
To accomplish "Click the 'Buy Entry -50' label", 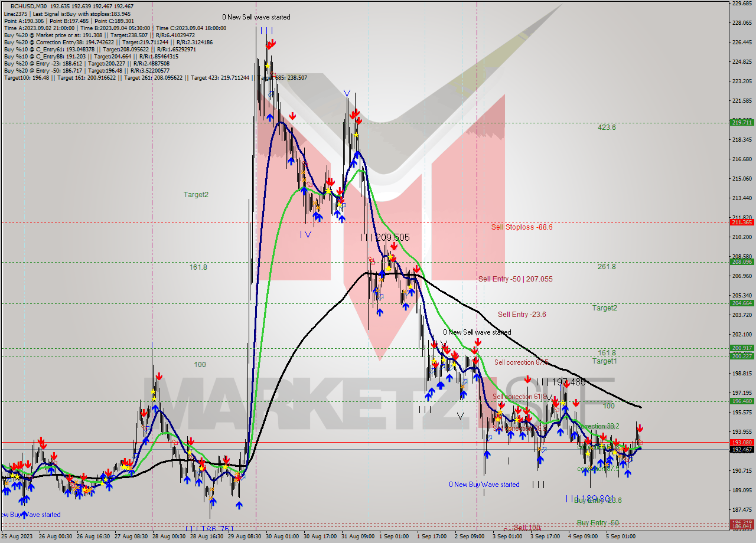I will click(598, 523).
